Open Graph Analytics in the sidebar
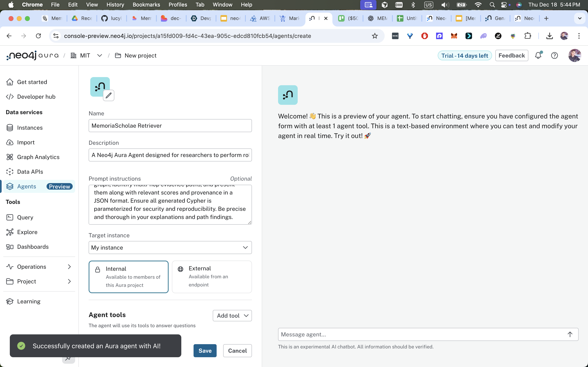This screenshot has height=367, width=588. [38, 157]
